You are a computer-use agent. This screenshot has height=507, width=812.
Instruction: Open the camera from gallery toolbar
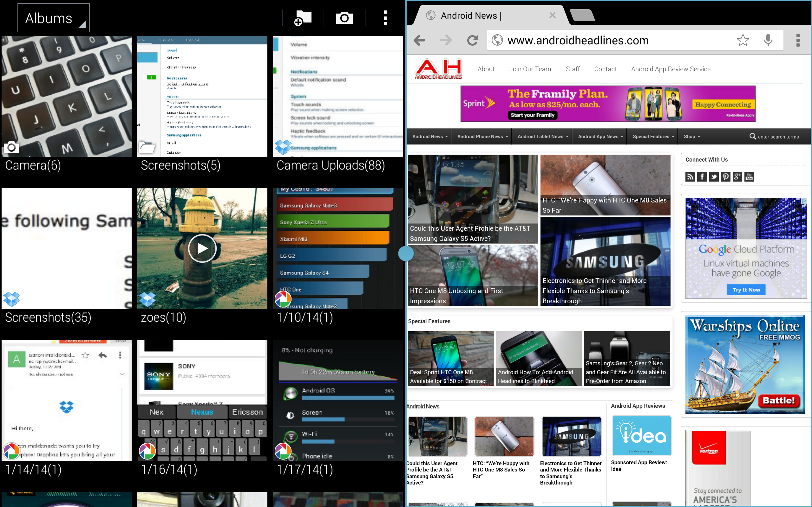[x=344, y=18]
